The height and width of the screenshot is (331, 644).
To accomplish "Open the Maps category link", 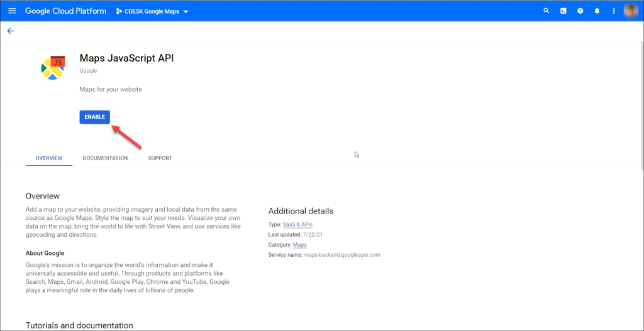I will click(300, 245).
